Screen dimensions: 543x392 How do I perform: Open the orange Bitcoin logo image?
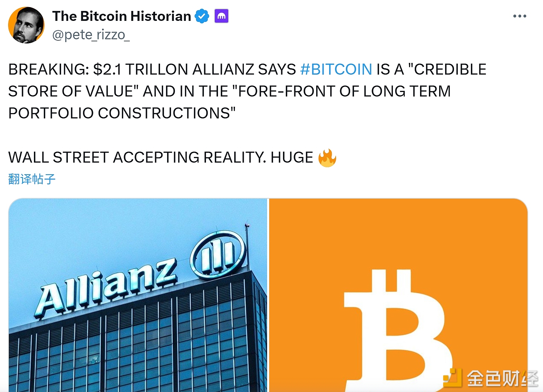pos(398,295)
